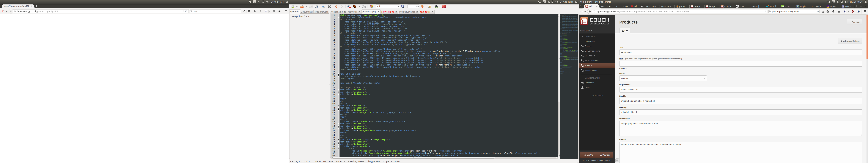This screenshot has height=163, width=868.
Task: Navigate back with Geany's orange left arrow
Action: [337, 6]
